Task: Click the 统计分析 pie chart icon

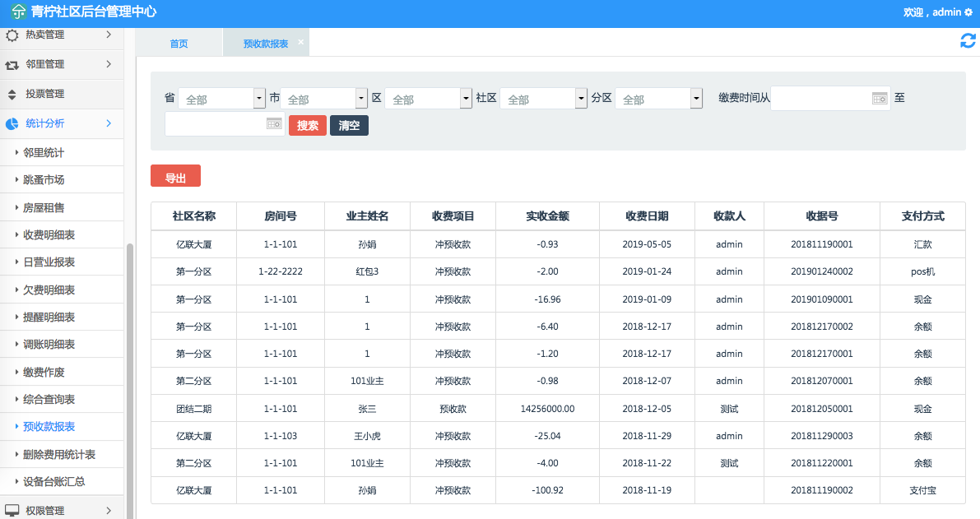Action: pyautogui.click(x=12, y=123)
